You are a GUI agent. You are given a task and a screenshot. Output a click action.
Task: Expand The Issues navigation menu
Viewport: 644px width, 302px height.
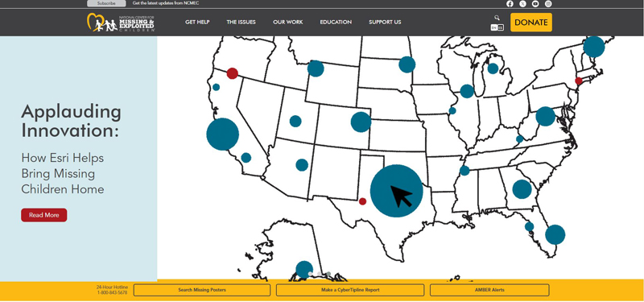click(x=241, y=23)
